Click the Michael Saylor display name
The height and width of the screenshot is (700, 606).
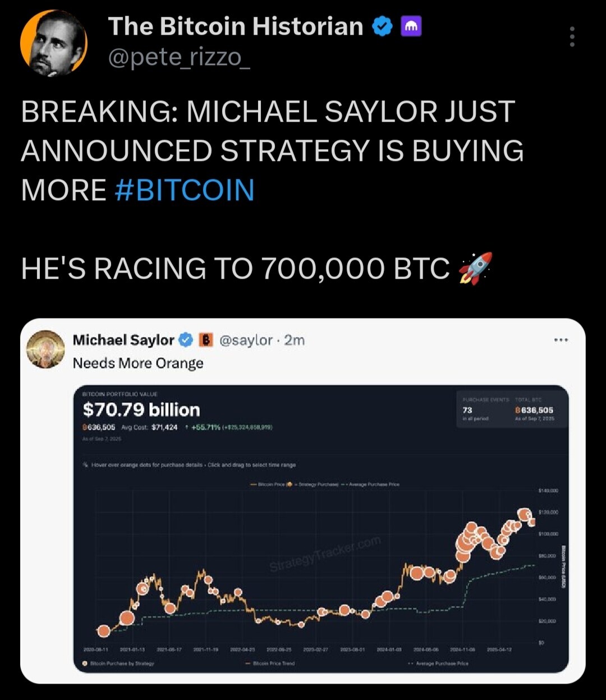pyautogui.click(x=123, y=340)
